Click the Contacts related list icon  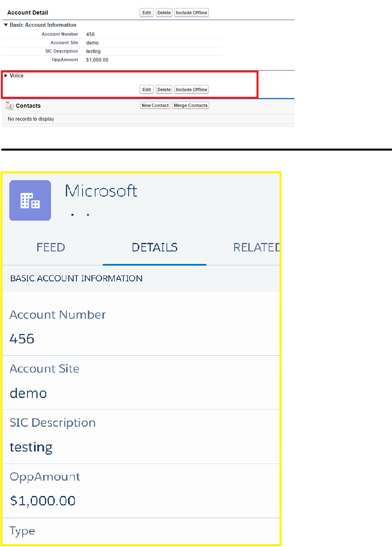9,106
